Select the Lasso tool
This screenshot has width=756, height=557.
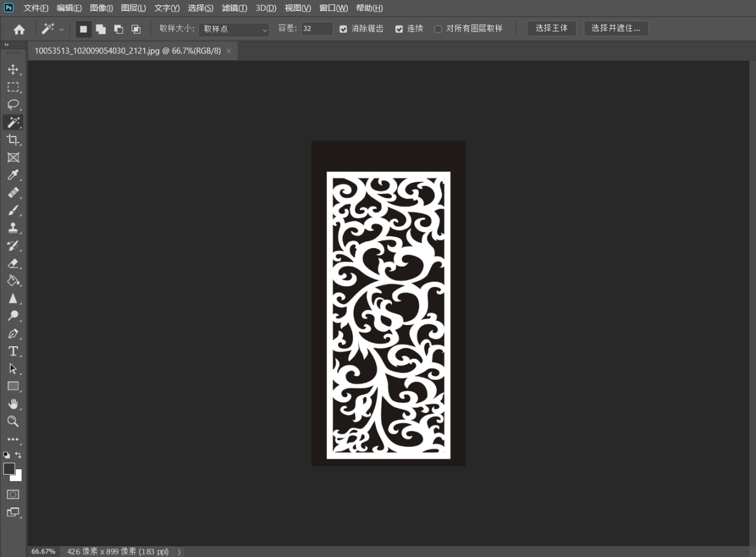tap(13, 105)
